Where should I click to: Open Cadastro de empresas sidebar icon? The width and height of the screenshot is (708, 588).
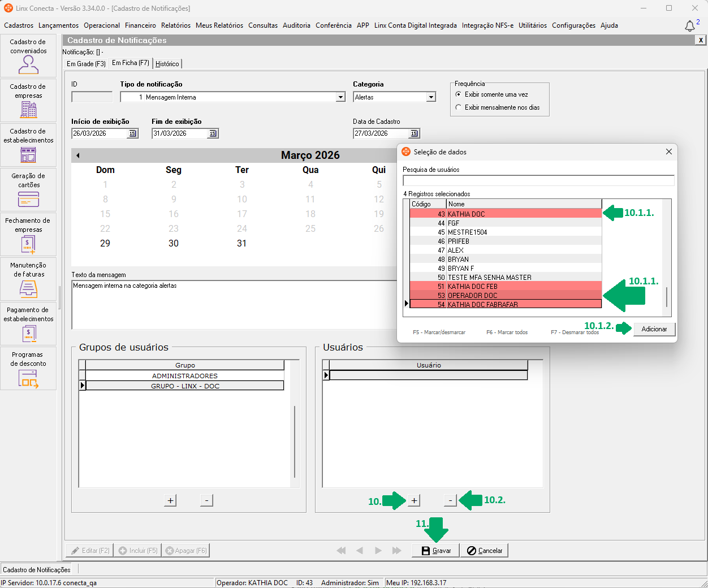pos(28,100)
